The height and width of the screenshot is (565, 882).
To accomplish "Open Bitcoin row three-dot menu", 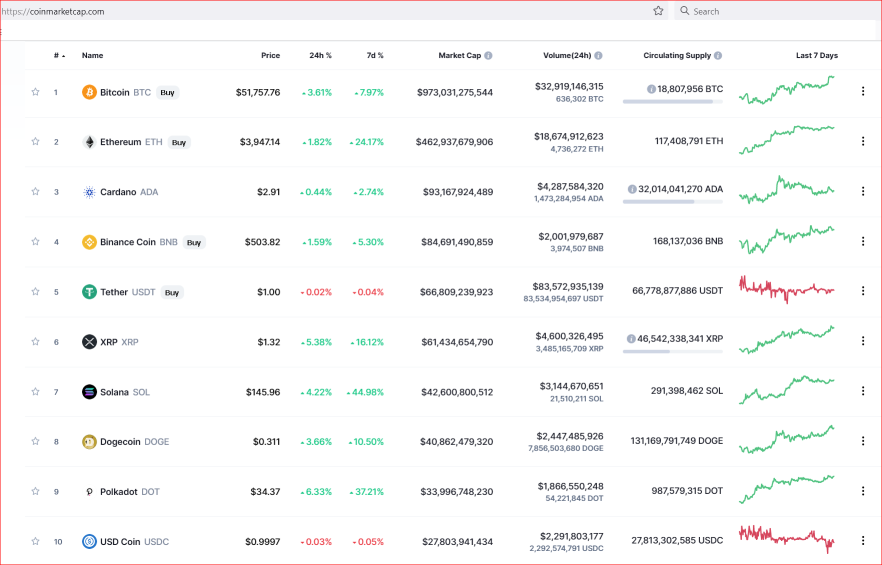I will (863, 91).
